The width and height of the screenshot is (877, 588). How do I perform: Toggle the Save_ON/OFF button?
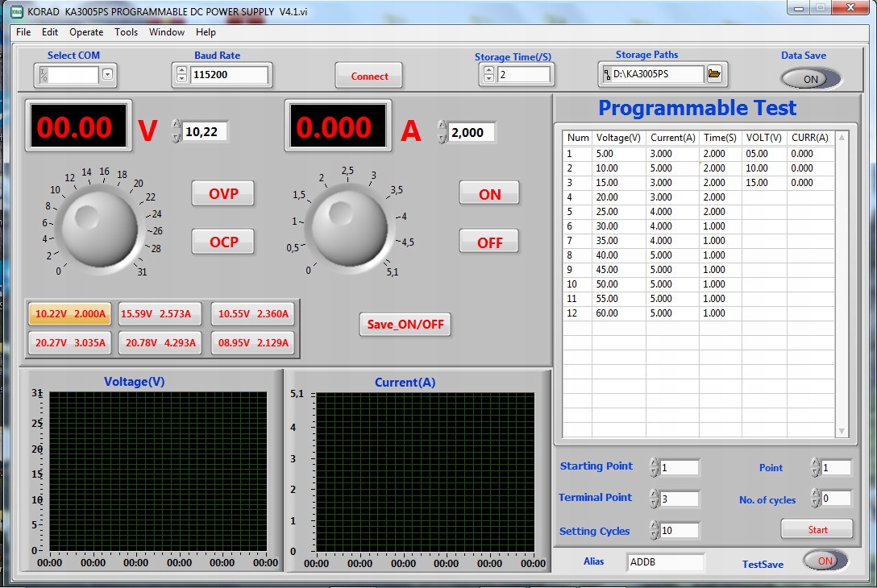click(405, 325)
